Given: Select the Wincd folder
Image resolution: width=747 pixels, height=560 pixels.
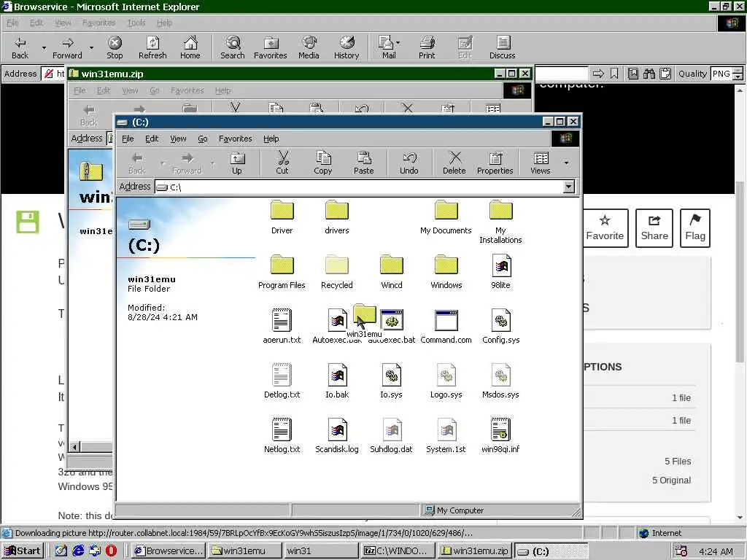Looking at the screenshot, I should [392, 272].
